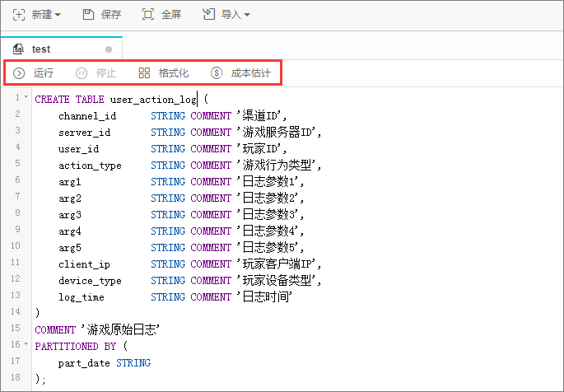Click the 'arg4' column name

pyautogui.click(x=70, y=231)
